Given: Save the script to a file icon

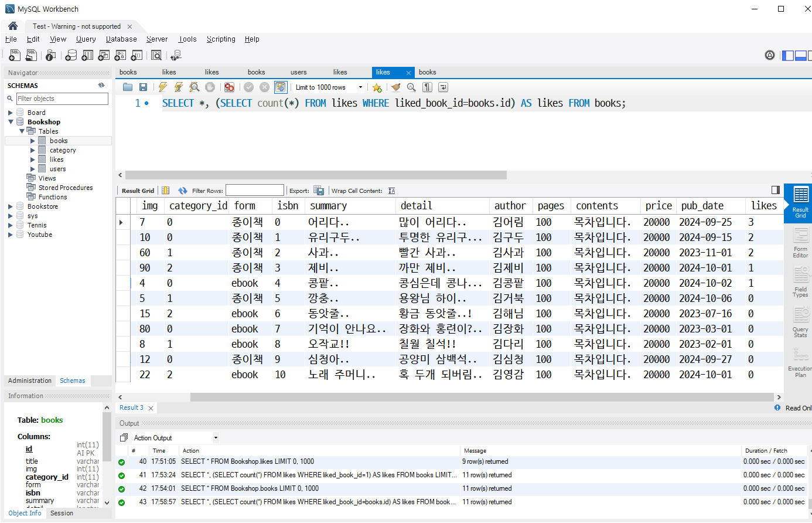Looking at the screenshot, I should [x=143, y=87].
